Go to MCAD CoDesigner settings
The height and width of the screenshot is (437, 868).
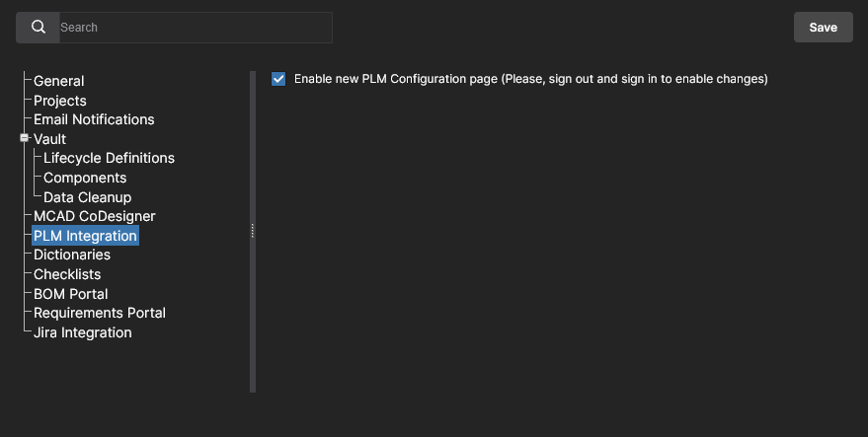pyautogui.click(x=95, y=216)
